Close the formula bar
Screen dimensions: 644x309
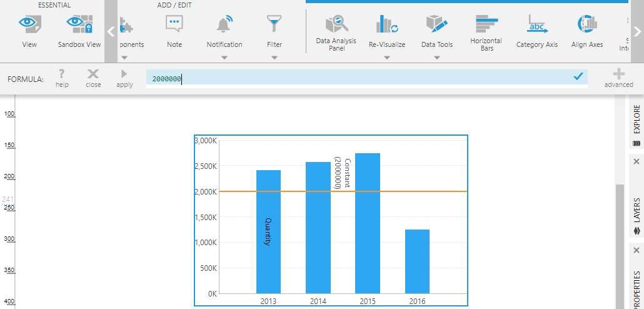[93, 74]
